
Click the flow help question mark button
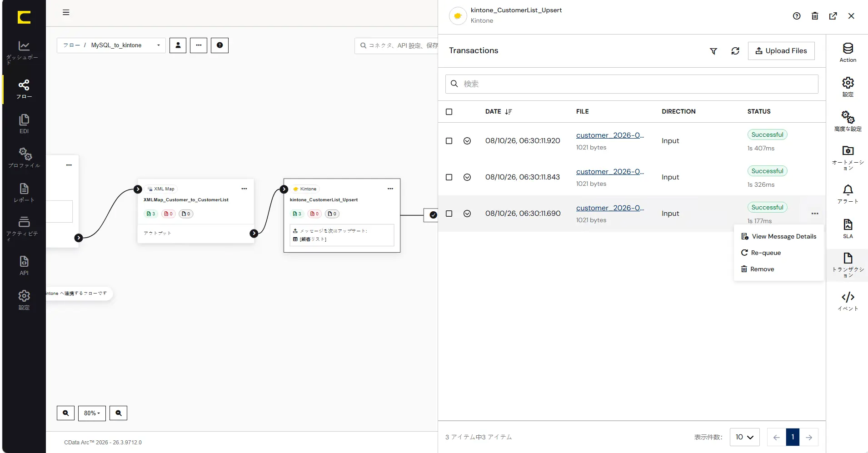[219, 45]
